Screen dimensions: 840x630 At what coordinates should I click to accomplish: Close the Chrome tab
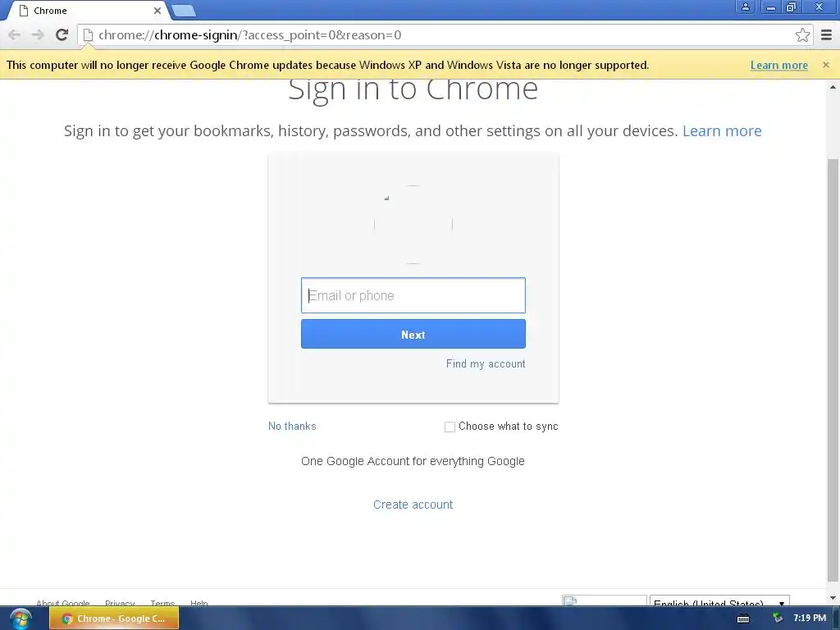coord(157,11)
